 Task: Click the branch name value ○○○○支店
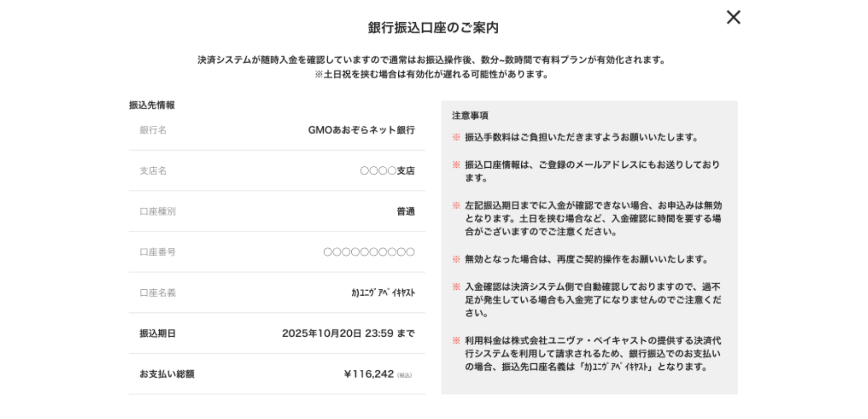pyautogui.click(x=387, y=171)
